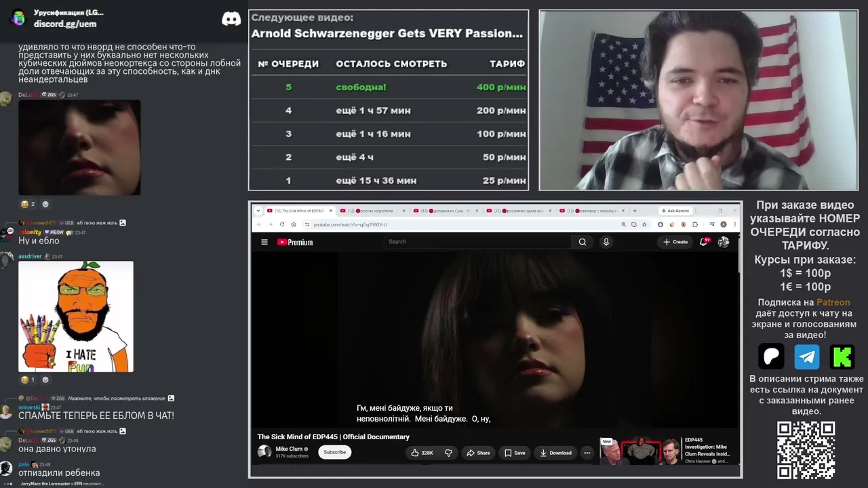Open the 'I HATE FUN' orange meme image
The width and height of the screenshot is (868, 488).
click(76, 317)
